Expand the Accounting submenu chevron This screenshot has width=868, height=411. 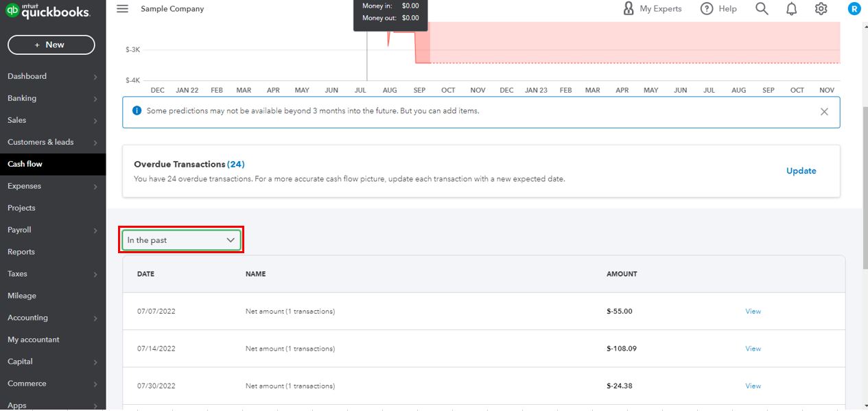[x=95, y=318]
